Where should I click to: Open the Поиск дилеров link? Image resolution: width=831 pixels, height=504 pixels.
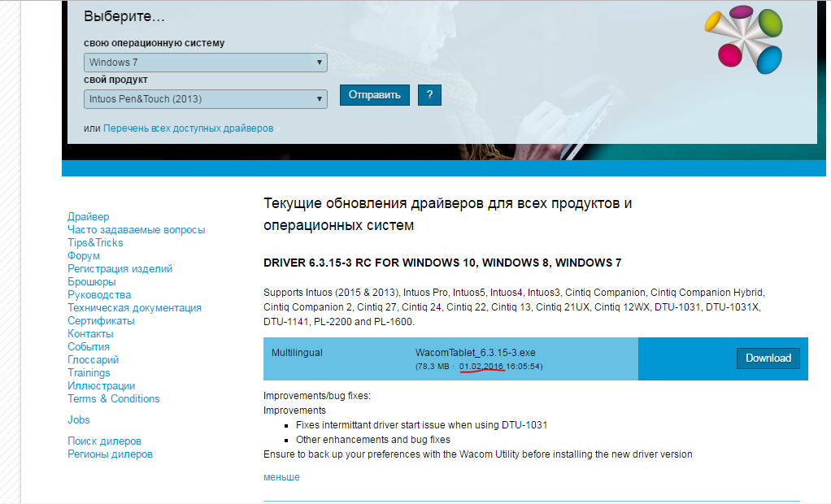click(x=104, y=441)
